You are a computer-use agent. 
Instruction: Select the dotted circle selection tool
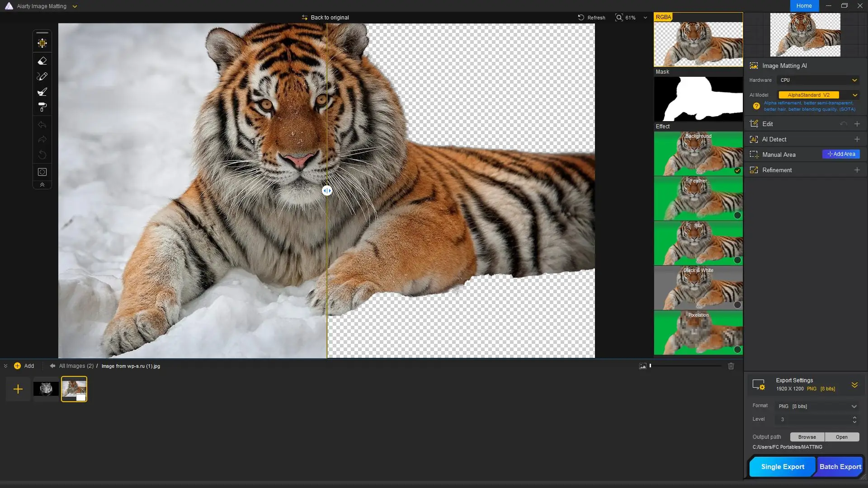[x=42, y=172]
